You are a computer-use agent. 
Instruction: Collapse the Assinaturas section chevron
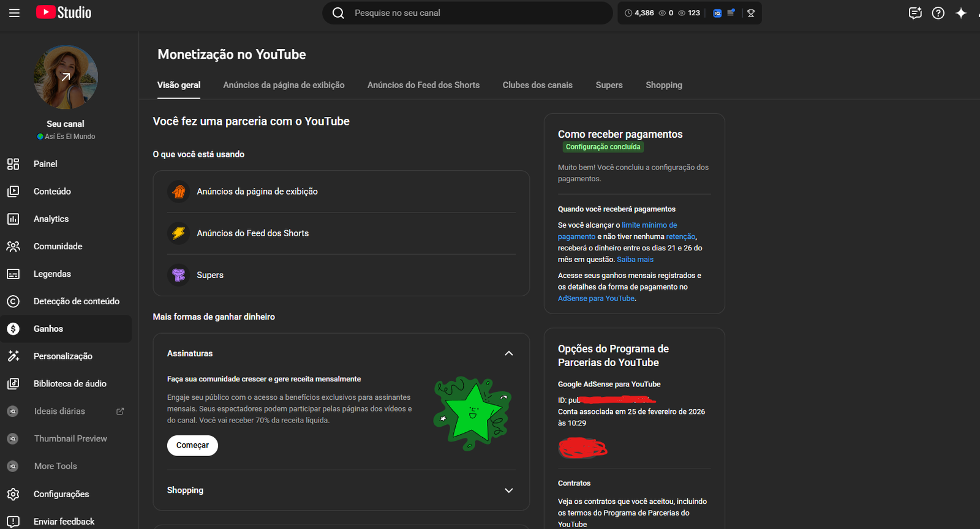tap(508, 353)
